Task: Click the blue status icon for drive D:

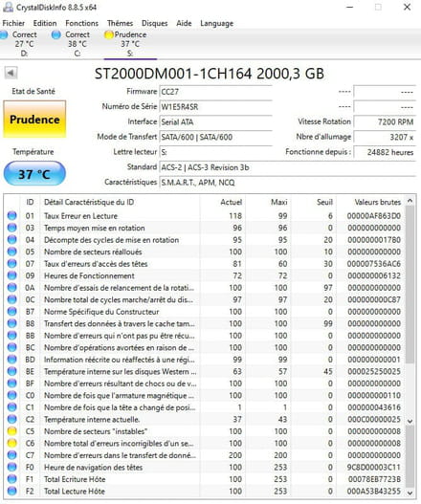Action: 4,34
